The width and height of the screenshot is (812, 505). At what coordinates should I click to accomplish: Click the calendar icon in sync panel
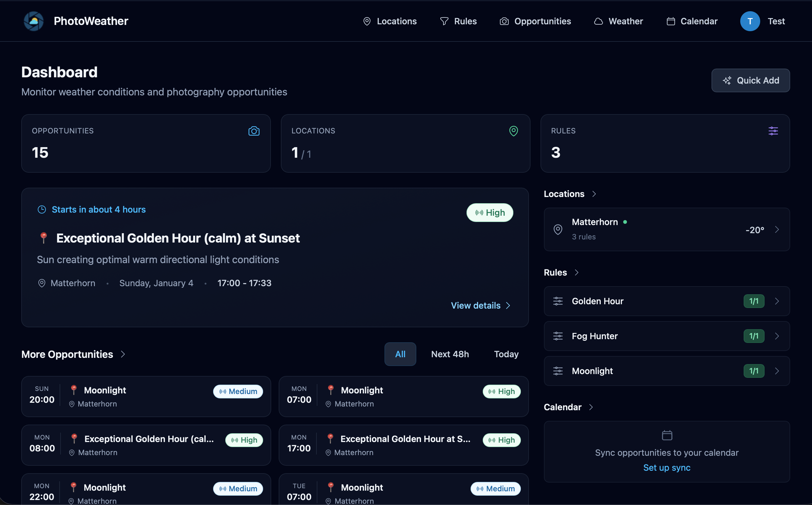point(667,435)
